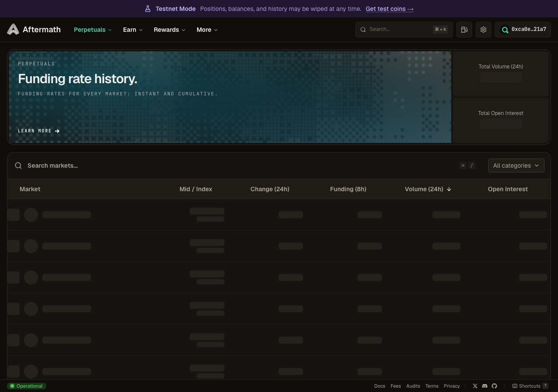Open the All categories dropdown

tap(516, 166)
